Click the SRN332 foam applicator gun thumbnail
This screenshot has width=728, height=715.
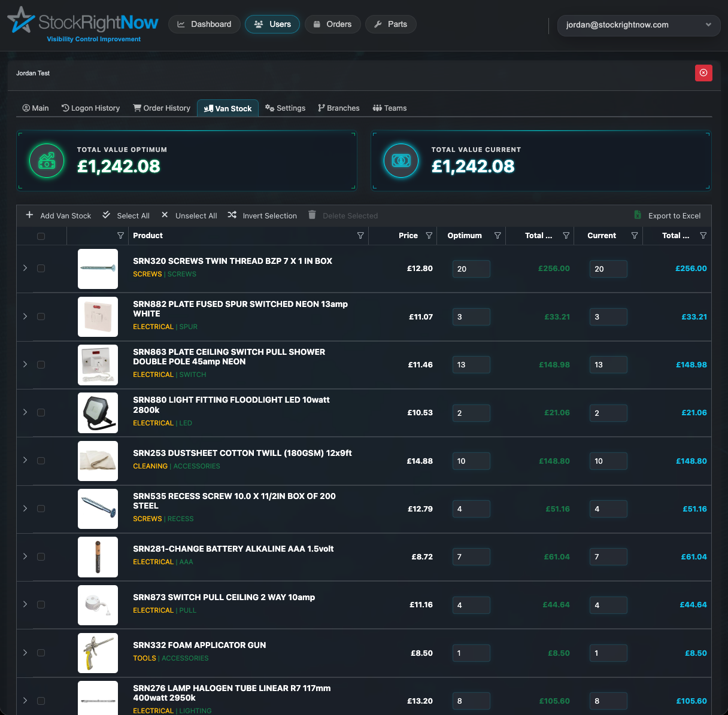click(x=98, y=653)
